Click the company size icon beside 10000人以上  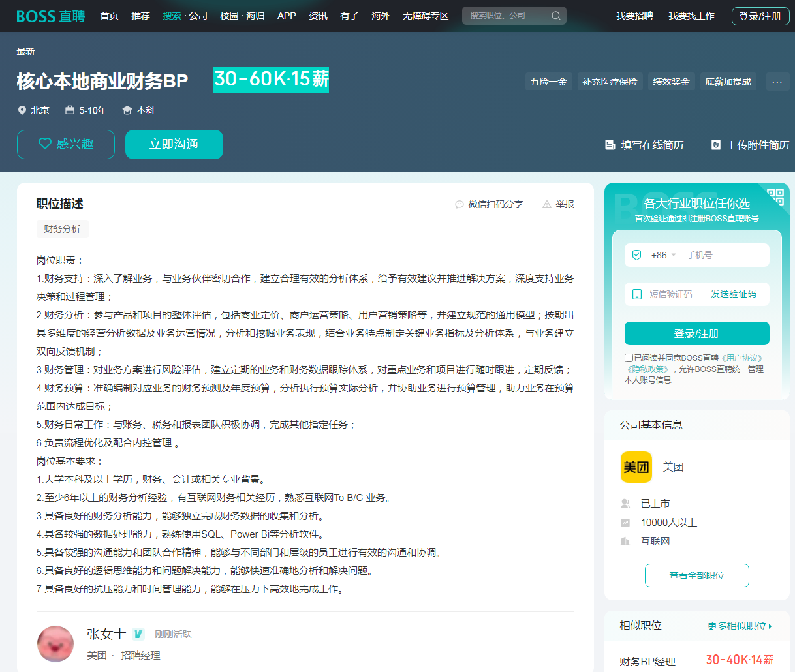[x=625, y=523]
